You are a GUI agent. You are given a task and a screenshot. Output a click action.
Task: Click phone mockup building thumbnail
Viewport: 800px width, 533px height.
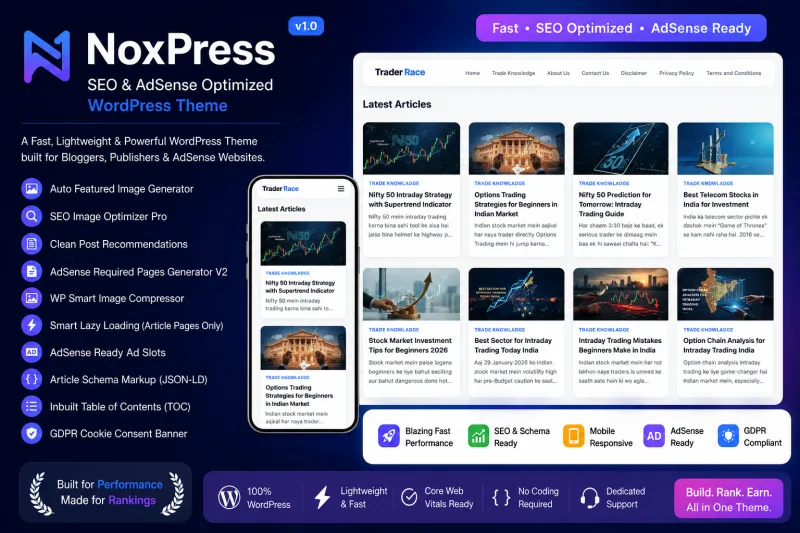point(303,348)
